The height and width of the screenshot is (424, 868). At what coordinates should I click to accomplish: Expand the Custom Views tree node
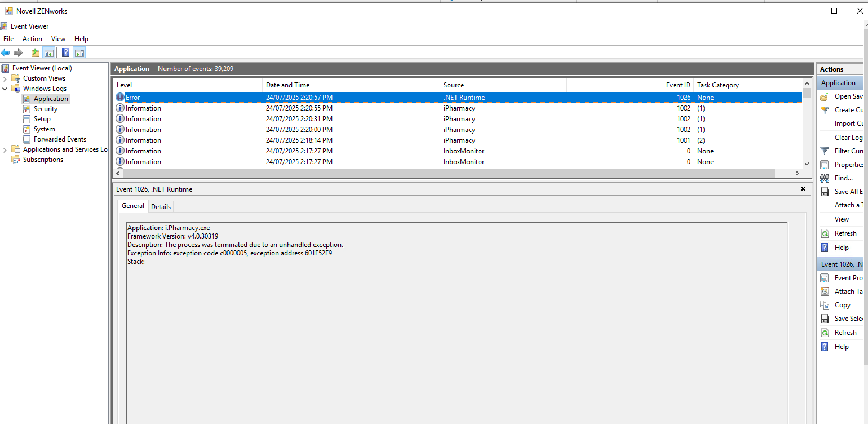(5, 78)
